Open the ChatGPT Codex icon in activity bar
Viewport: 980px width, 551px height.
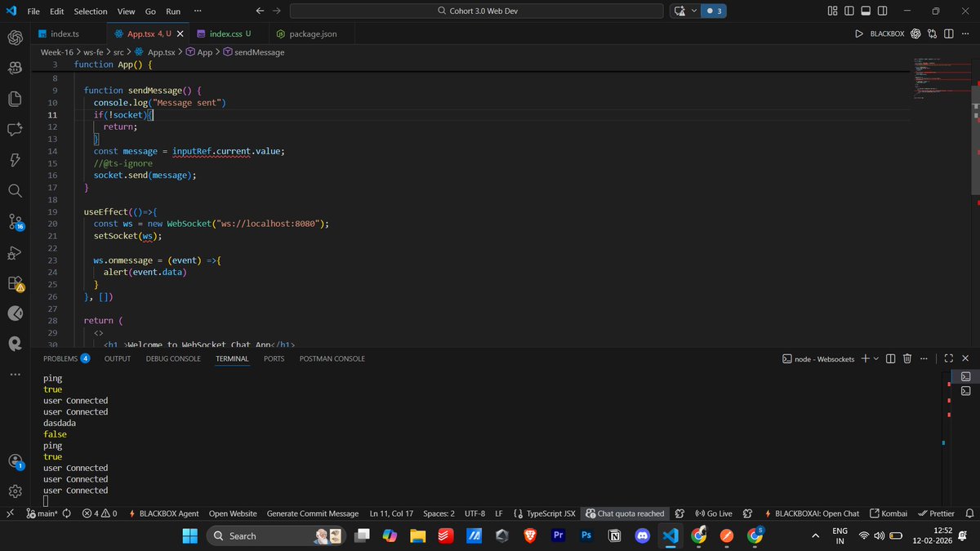pyautogui.click(x=15, y=38)
